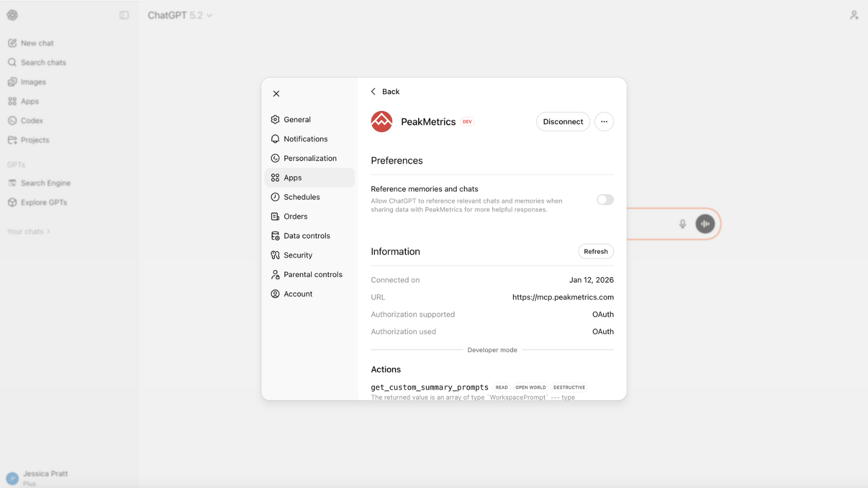Open the three-dot more options menu
Image resolution: width=868 pixels, height=488 pixels.
point(604,121)
